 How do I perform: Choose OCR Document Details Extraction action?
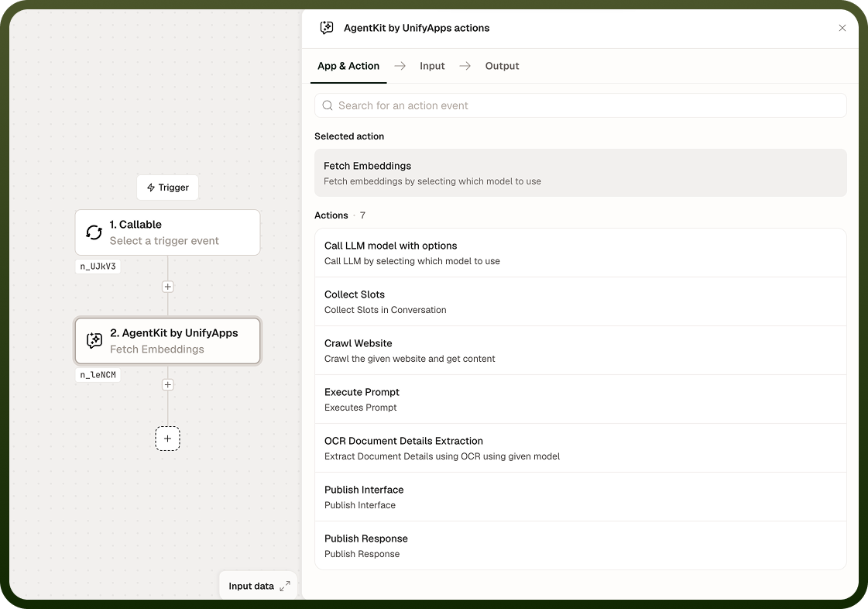click(580, 448)
